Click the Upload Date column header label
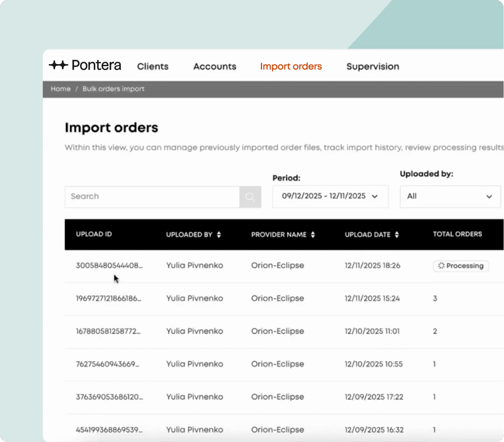This screenshot has width=504, height=442. (367, 235)
